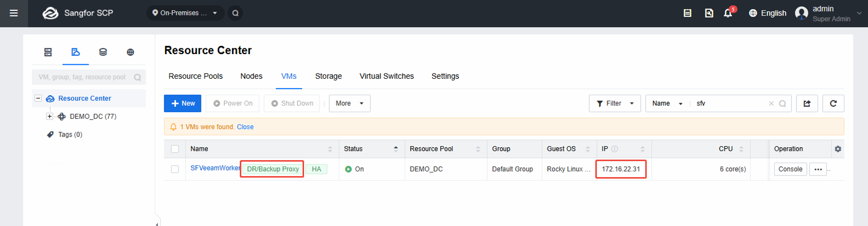Select the SFVeeamWorker row checkbox
868x226 pixels.
(175, 169)
